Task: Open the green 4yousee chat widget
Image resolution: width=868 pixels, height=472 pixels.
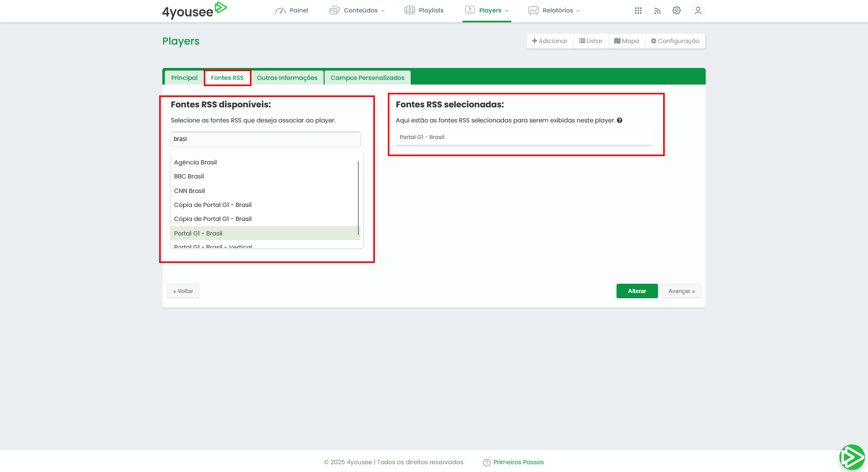Action: [852, 457]
